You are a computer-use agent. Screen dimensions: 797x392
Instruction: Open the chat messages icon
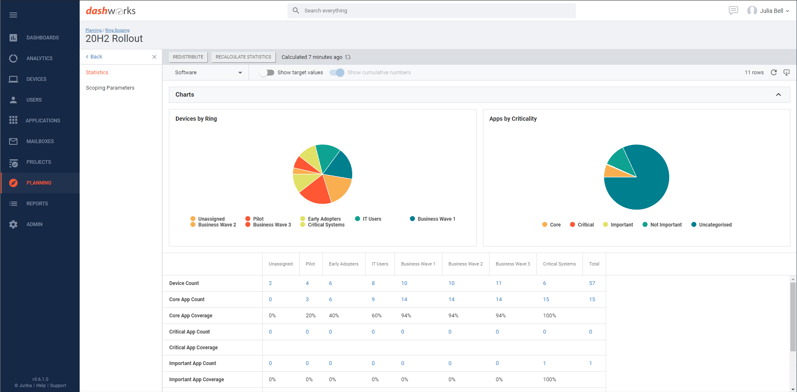tap(733, 10)
